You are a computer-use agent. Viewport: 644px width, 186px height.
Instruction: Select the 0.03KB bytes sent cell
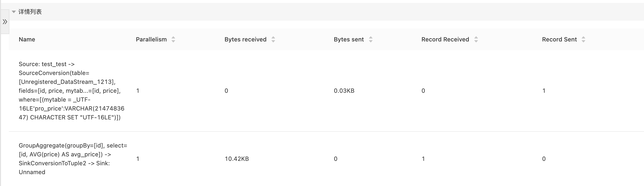tap(344, 91)
